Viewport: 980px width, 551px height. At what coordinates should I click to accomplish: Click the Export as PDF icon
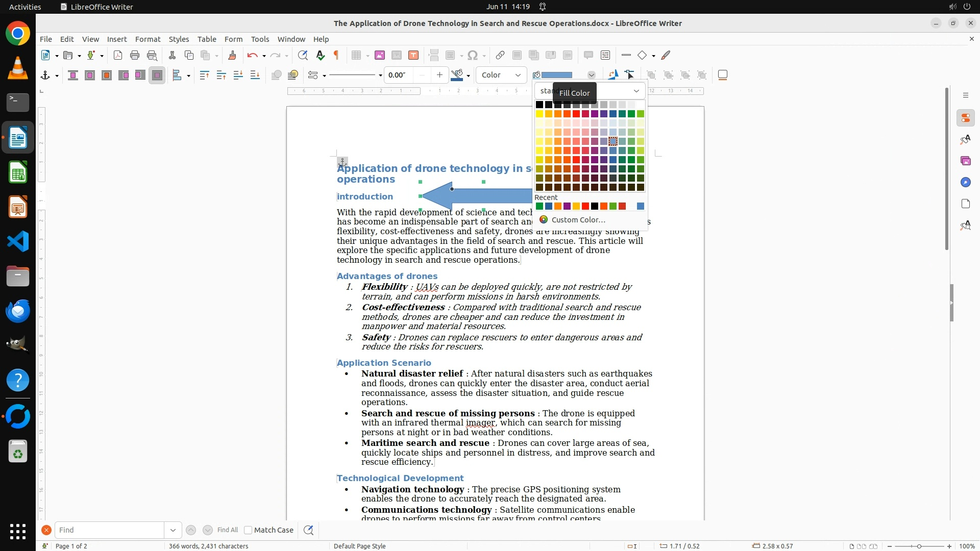pos(118,56)
